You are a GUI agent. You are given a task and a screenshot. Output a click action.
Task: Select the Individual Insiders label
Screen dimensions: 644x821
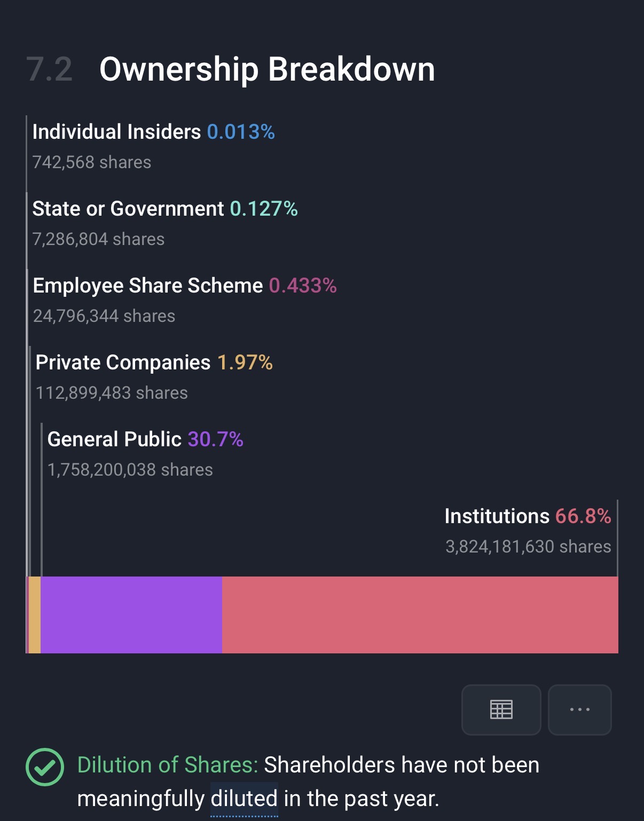click(116, 132)
